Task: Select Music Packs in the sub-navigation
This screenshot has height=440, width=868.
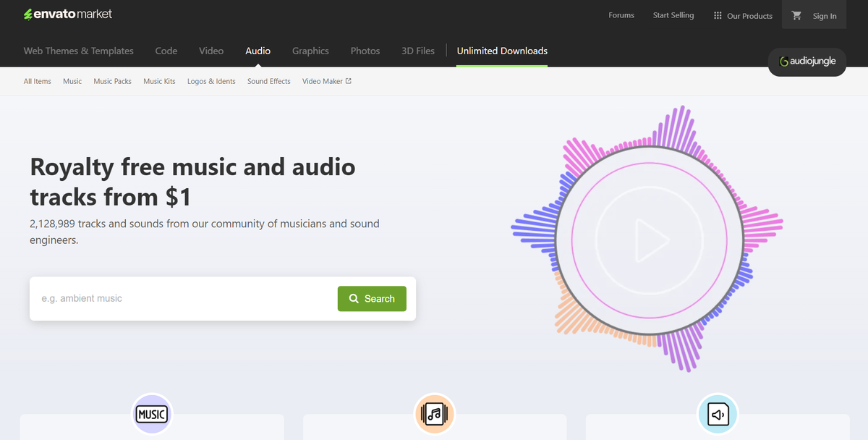Action: click(x=113, y=82)
